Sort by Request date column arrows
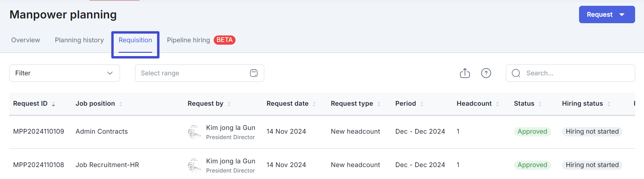 (x=314, y=104)
